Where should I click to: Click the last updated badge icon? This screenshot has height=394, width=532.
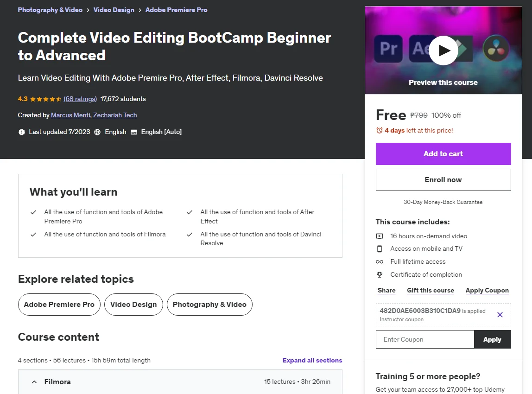point(22,132)
